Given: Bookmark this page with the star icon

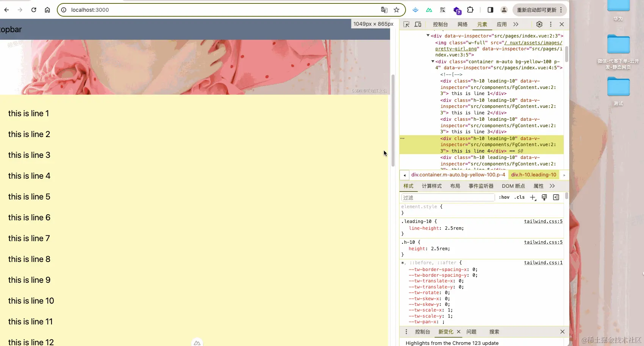Looking at the screenshot, I should (396, 10).
